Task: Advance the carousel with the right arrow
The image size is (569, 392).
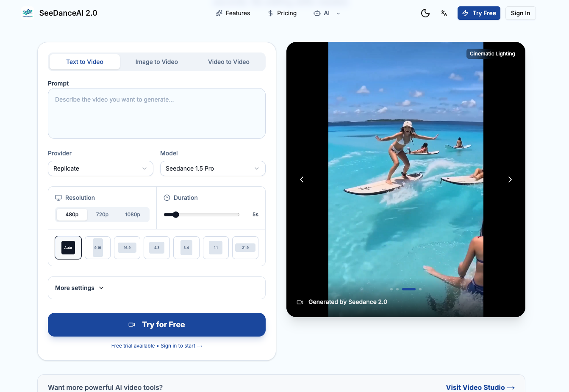Action: [510, 179]
